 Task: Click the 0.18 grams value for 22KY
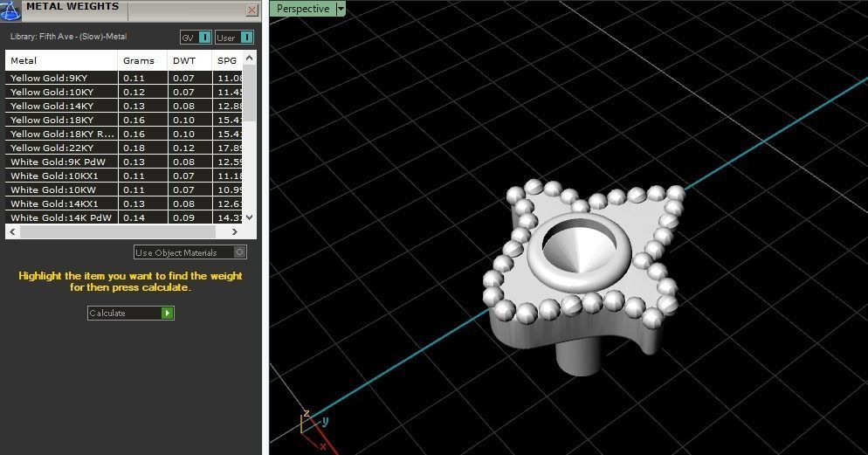tap(134, 148)
